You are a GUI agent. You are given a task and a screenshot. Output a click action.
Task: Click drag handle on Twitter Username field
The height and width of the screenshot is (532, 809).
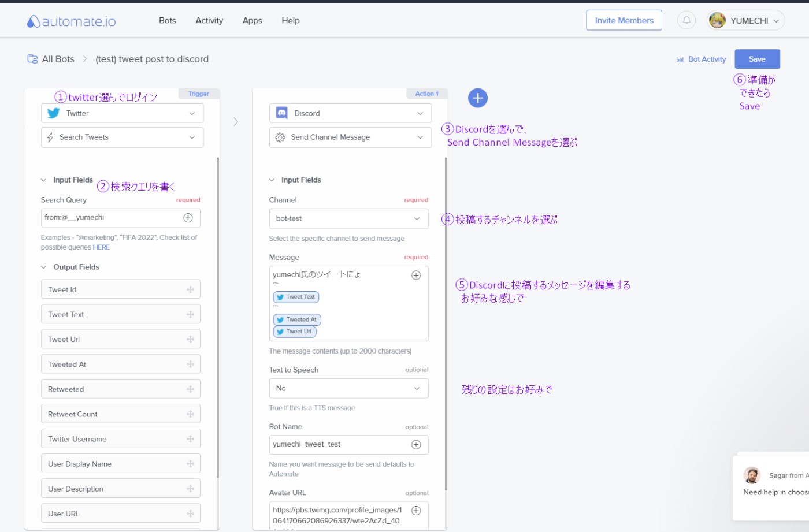(190, 439)
